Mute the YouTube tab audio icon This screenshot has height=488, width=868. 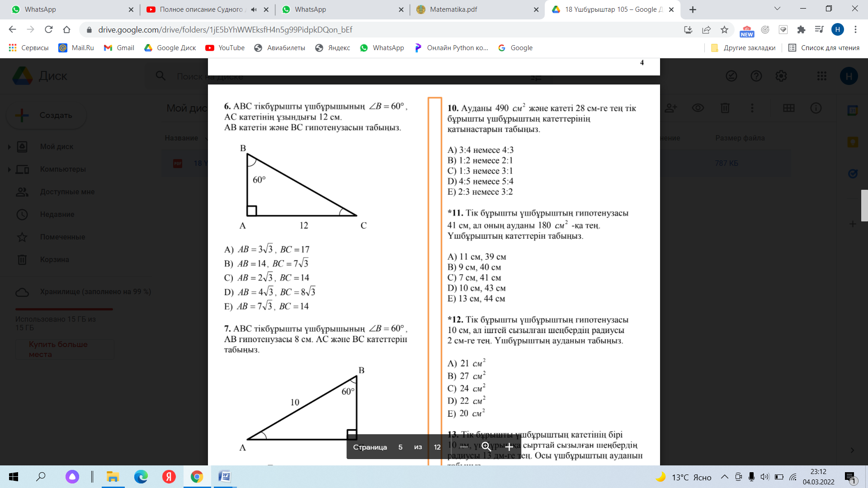tap(254, 9)
